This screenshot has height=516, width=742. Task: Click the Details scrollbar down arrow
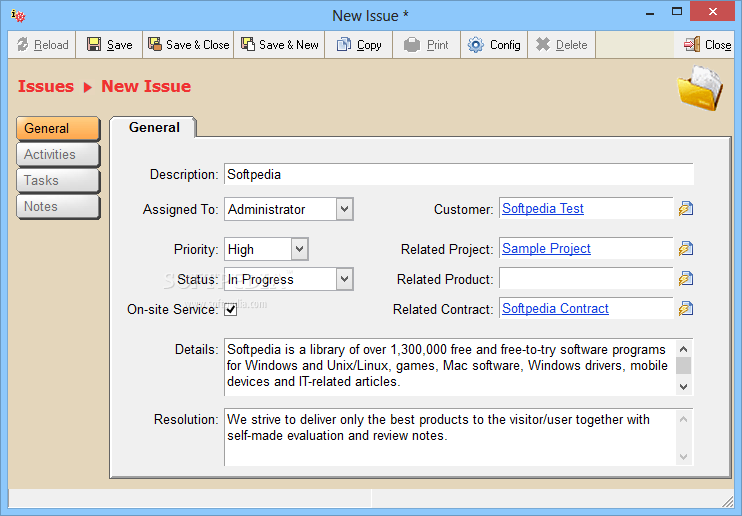pyautogui.click(x=683, y=386)
